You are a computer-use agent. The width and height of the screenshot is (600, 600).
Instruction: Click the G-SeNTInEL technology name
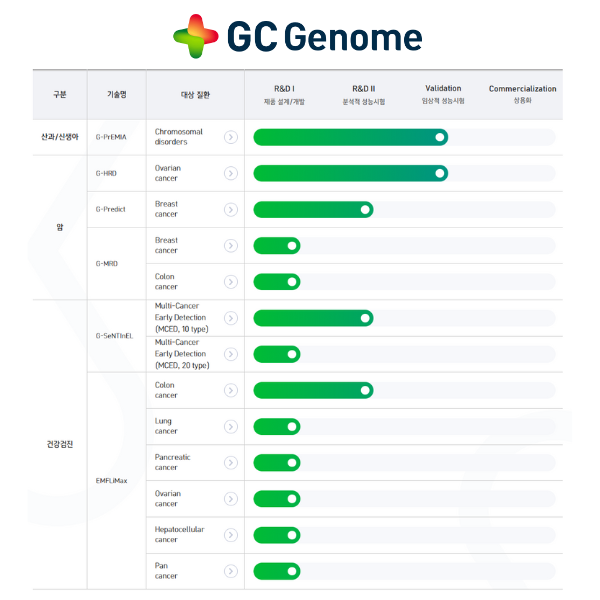tap(116, 336)
